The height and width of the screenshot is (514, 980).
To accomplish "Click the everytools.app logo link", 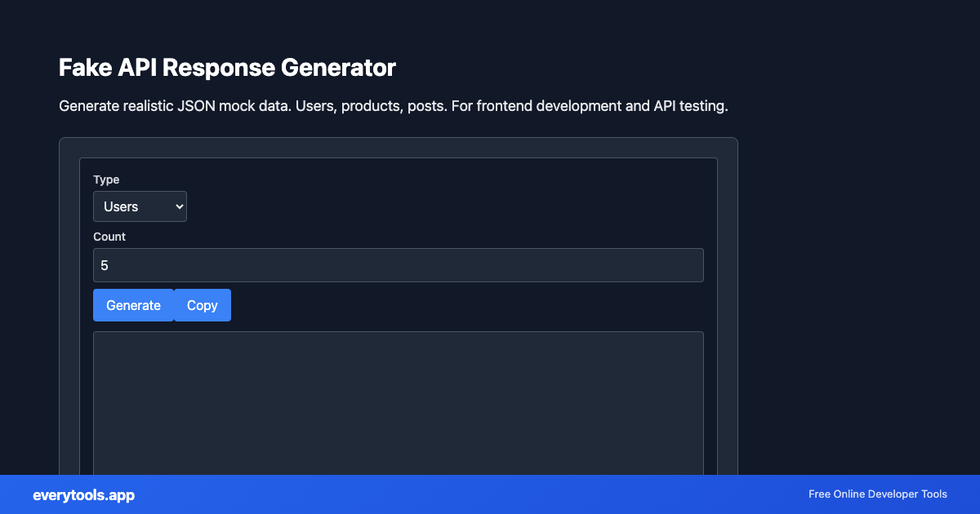I will point(83,494).
